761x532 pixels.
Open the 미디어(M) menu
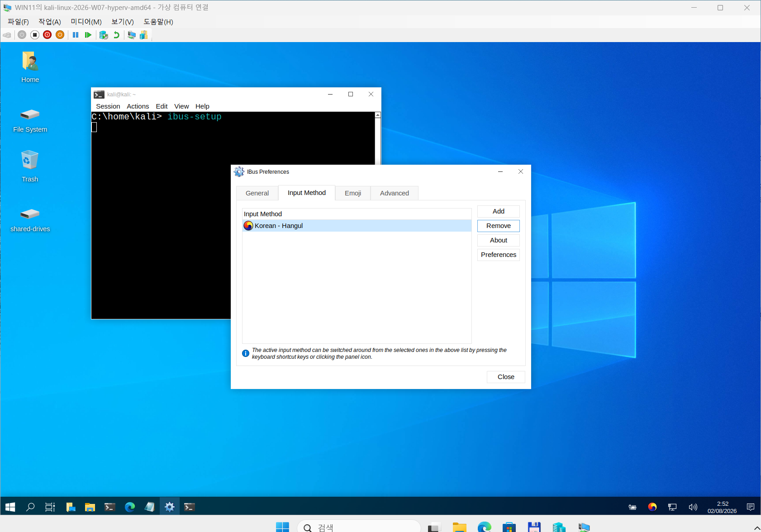[x=86, y=22]
